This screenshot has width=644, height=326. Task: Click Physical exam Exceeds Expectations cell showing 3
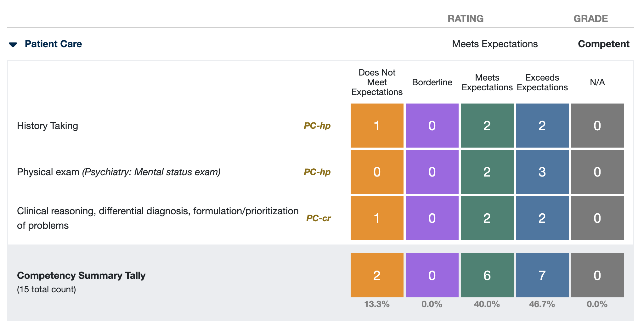point(542,172)
